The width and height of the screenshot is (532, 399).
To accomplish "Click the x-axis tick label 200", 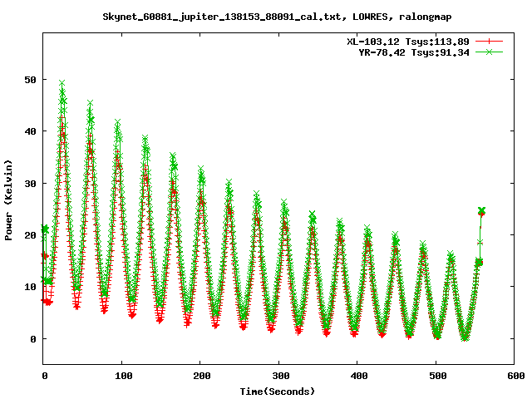I will pos(202,376).
